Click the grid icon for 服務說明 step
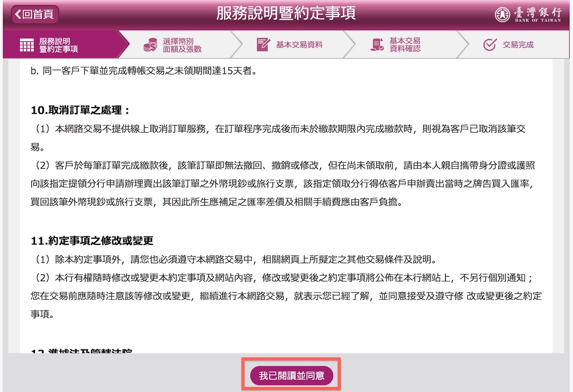This screenshot has height=392, width=573. (27, 45)
